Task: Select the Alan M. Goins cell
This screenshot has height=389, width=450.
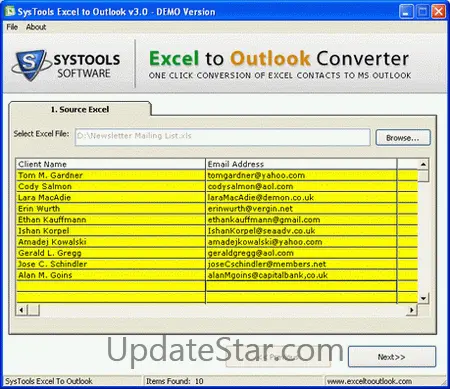Action: point(111,275)
